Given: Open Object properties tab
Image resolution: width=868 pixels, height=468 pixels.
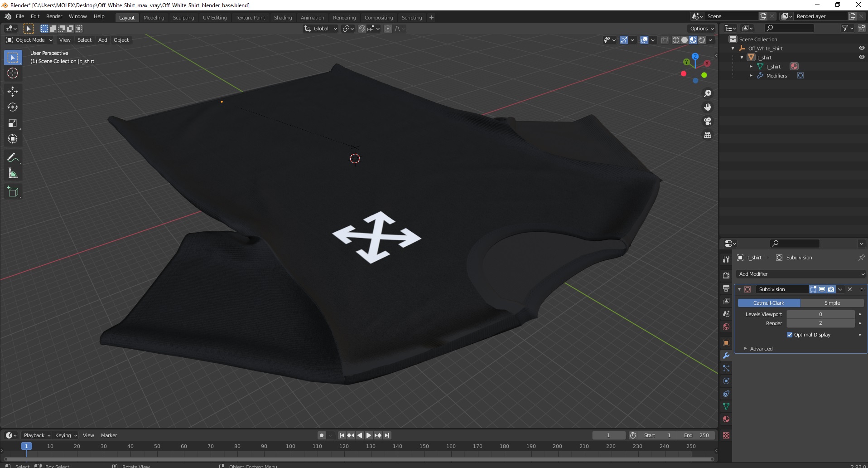Looking at the screenshot, I should click(726, 343).
